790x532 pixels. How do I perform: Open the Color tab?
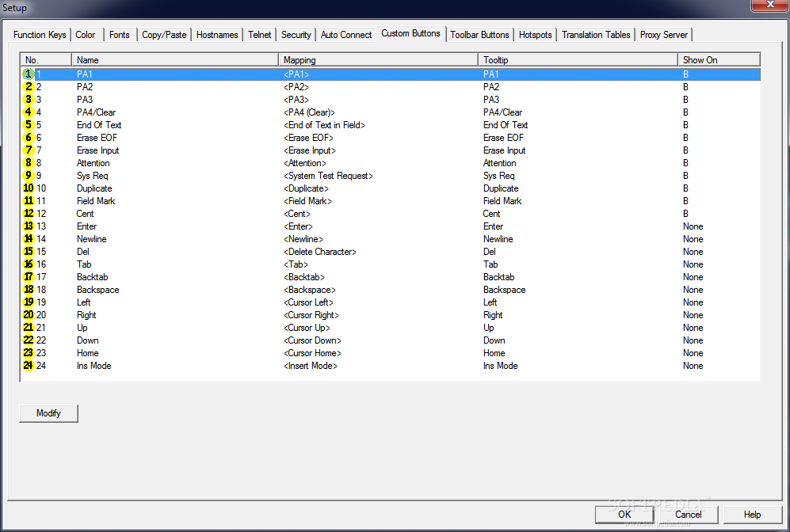pos(87,35)
